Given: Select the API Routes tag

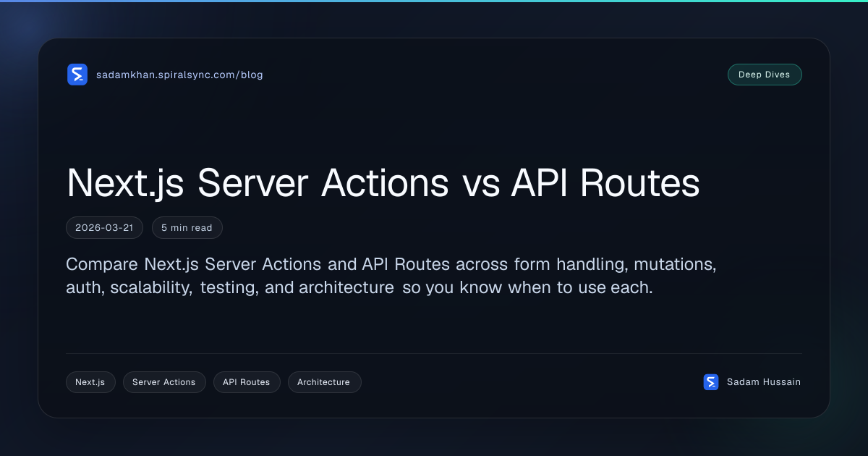Looking at the screenshot, I should pyautogui.click(x=247, y=382).
